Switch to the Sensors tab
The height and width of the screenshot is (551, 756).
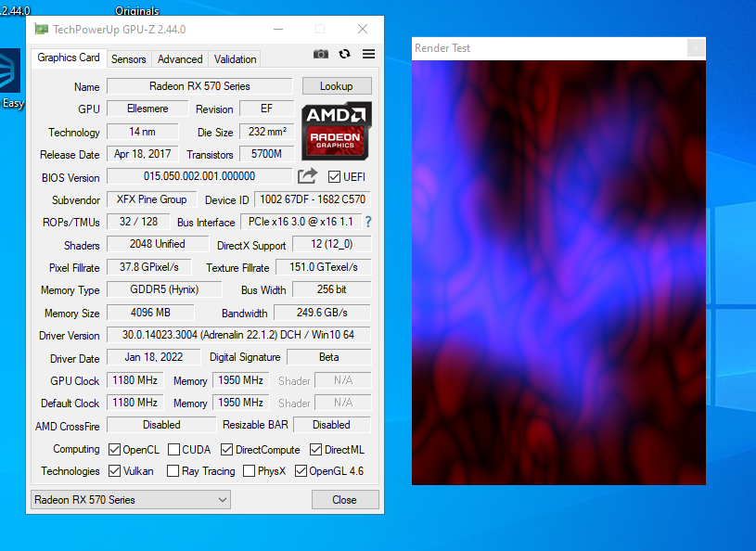pos(129,59)
